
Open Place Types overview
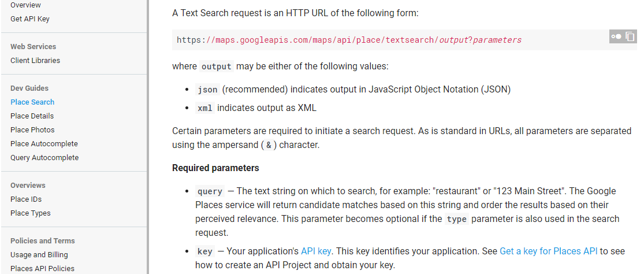tap(31, 213)
